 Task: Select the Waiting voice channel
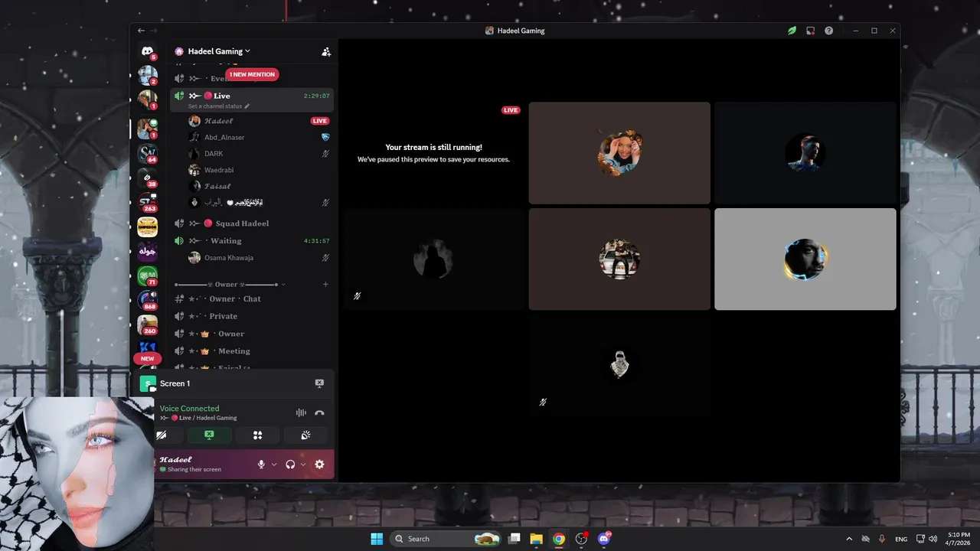(251, 240)
